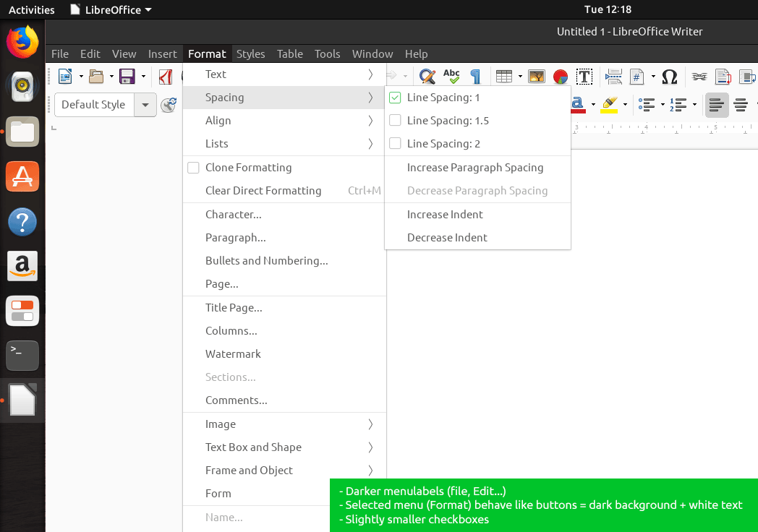
Task: Launch Ubuntu Software from dock
Action: (x=22, y=176)
